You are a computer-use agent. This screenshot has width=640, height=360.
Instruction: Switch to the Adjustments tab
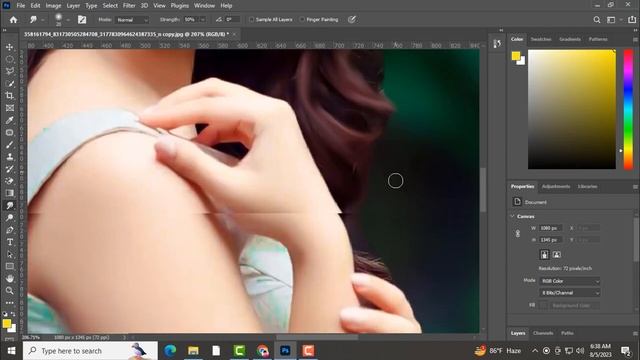[556, 187]
